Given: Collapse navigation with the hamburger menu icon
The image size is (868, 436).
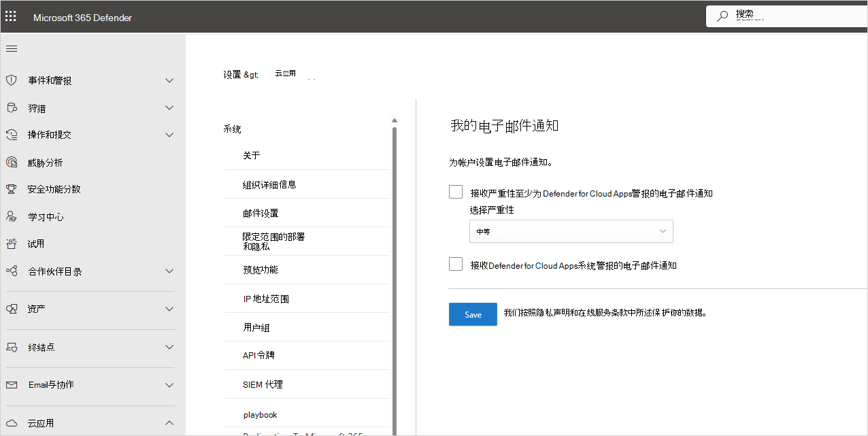Looking at the screenshot, I should click(x=12, y=49).
